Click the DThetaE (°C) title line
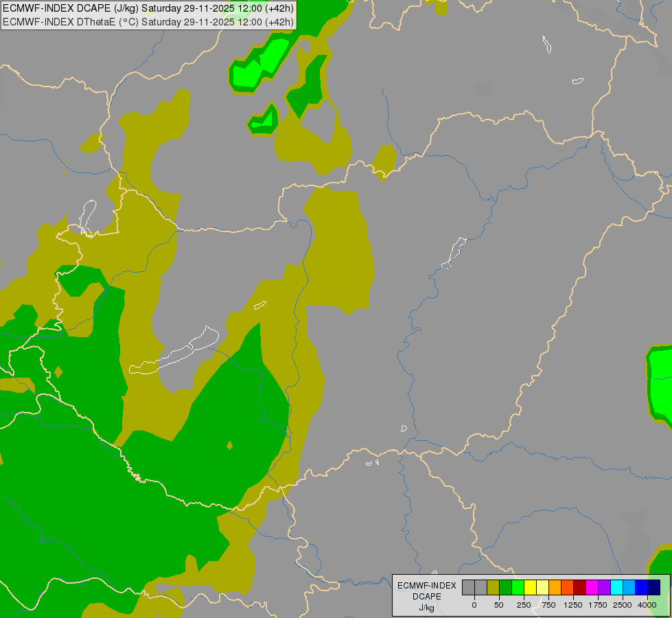The width and height of the screenshot is (672, 618). 148,22
